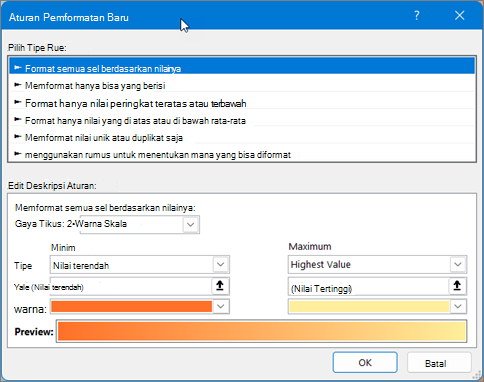The height and width of the screenshot is (382, 484).
Task: Open the orange minimum color dropdown arrow
Action: pos(221,306)
